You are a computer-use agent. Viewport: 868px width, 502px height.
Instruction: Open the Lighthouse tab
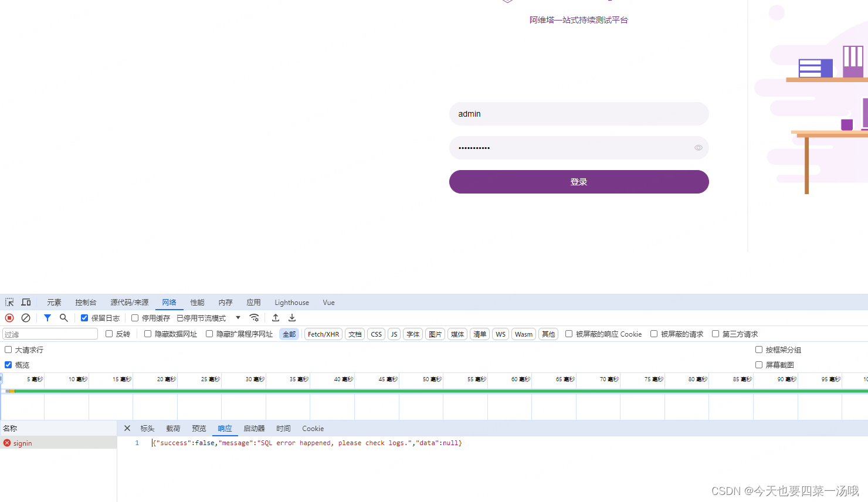pyautogui.click(x=291, y=303)
